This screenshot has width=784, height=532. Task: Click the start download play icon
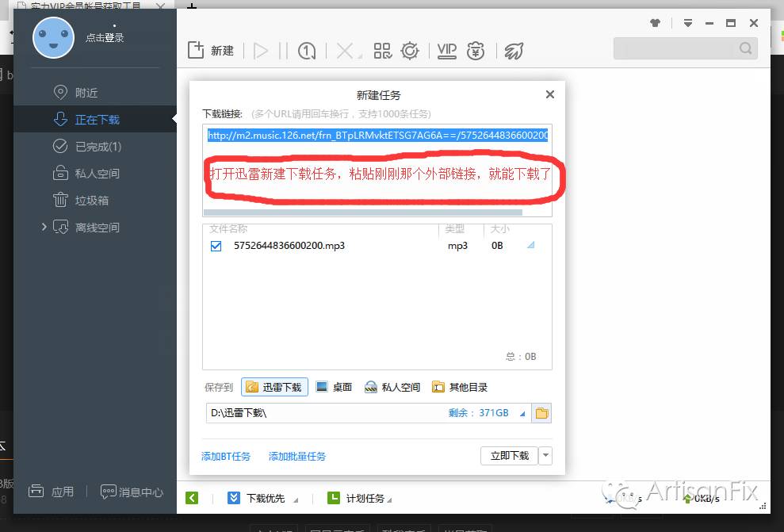[261, 51]
